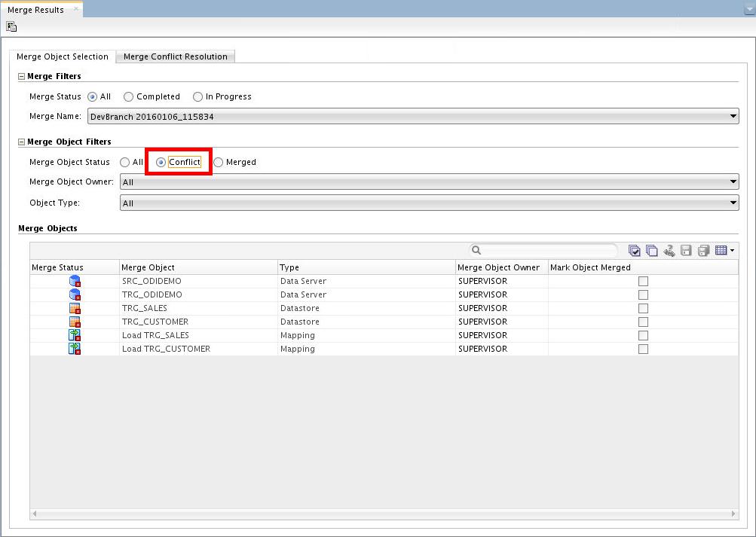Select the TRG_CUSTOMER row name
The height and width of the screenshot is (537, 756).
tap(155, 322)
